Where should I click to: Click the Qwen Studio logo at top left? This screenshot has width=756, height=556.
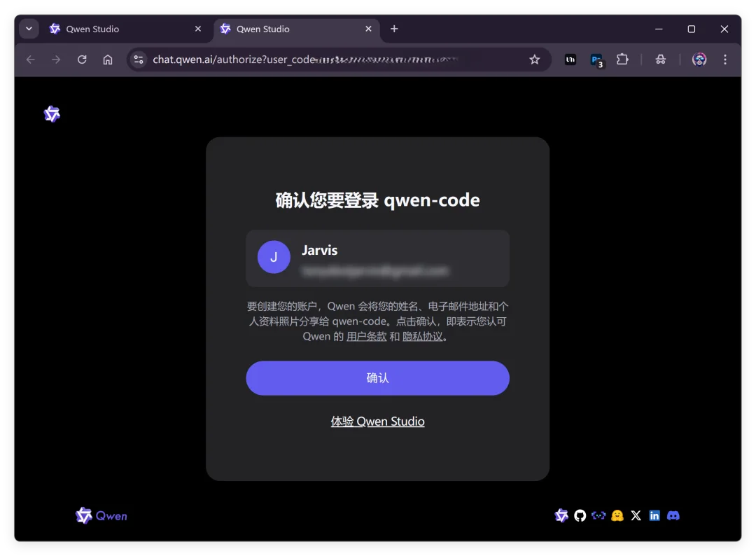click(52, 113)
